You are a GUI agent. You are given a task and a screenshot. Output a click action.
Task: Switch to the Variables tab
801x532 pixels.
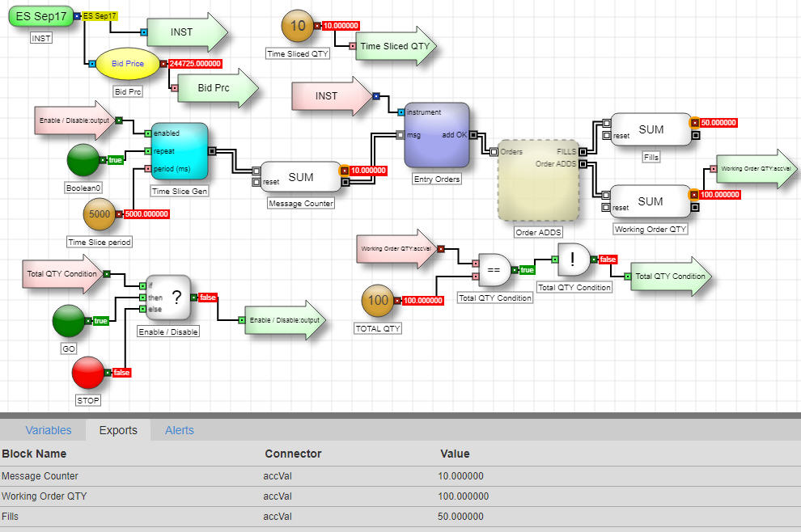pos(48,430)
